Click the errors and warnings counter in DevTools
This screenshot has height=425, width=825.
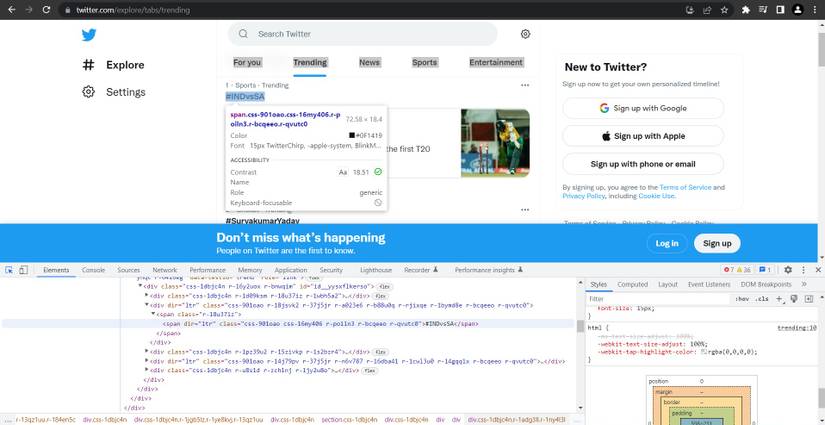737,270
